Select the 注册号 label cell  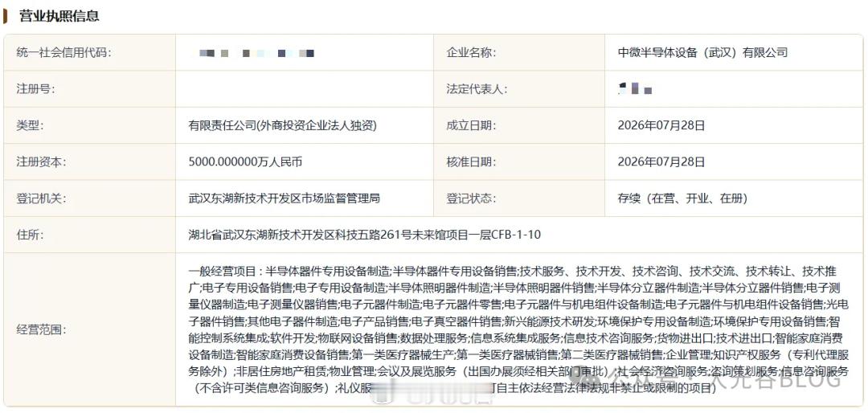coord(90,89)
